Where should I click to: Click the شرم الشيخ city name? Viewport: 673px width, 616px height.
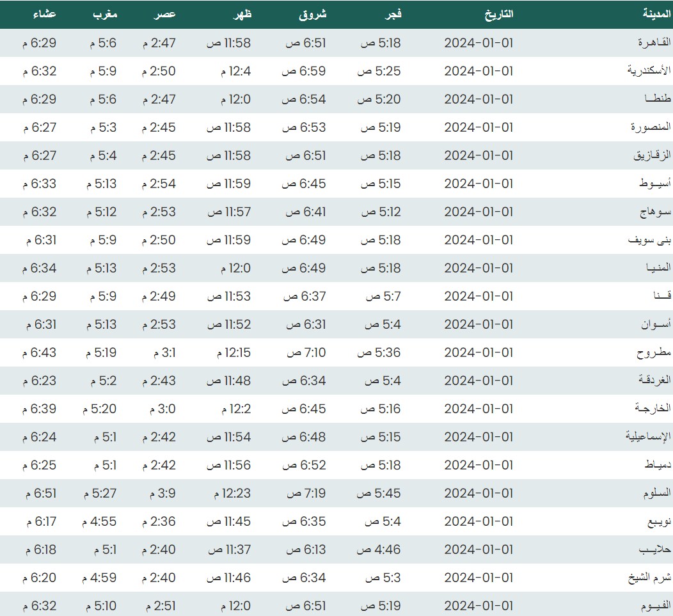(x=650, y=578)
